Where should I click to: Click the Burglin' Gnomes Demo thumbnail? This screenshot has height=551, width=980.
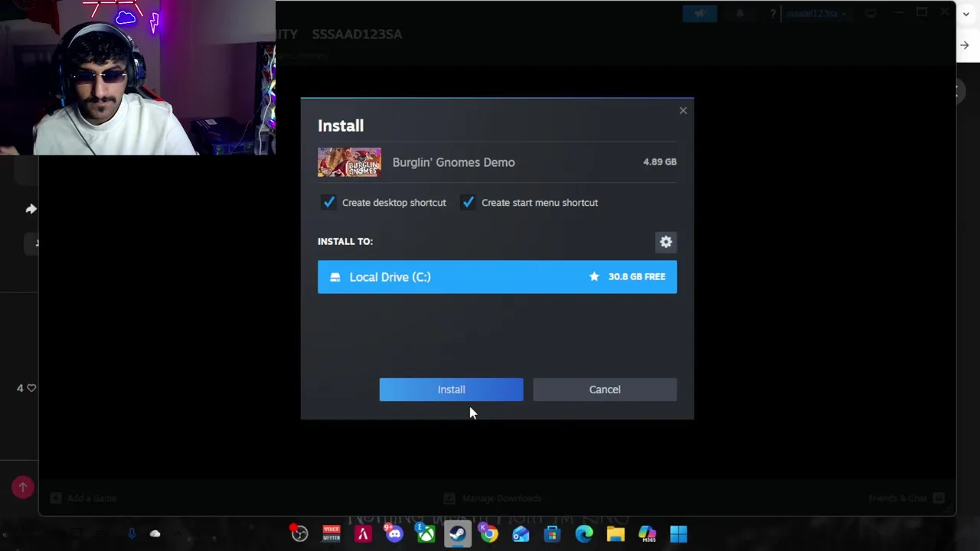(x=349, y=162)
